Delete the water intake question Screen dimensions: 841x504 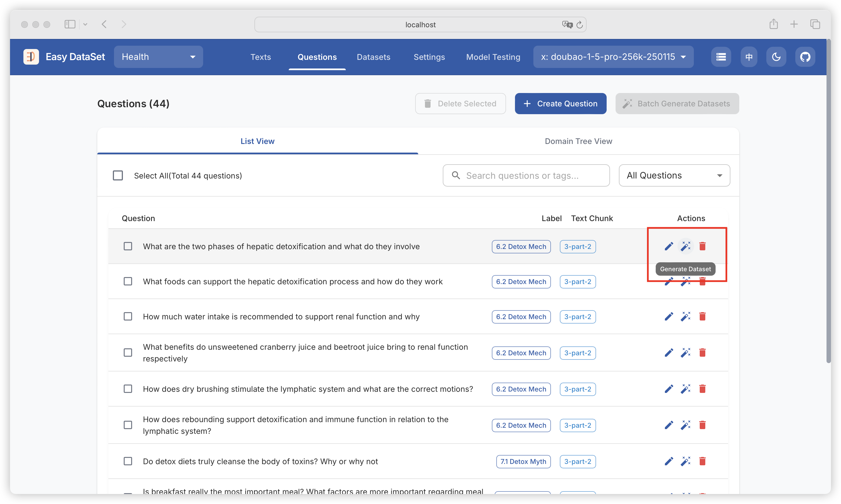(702, 317)
